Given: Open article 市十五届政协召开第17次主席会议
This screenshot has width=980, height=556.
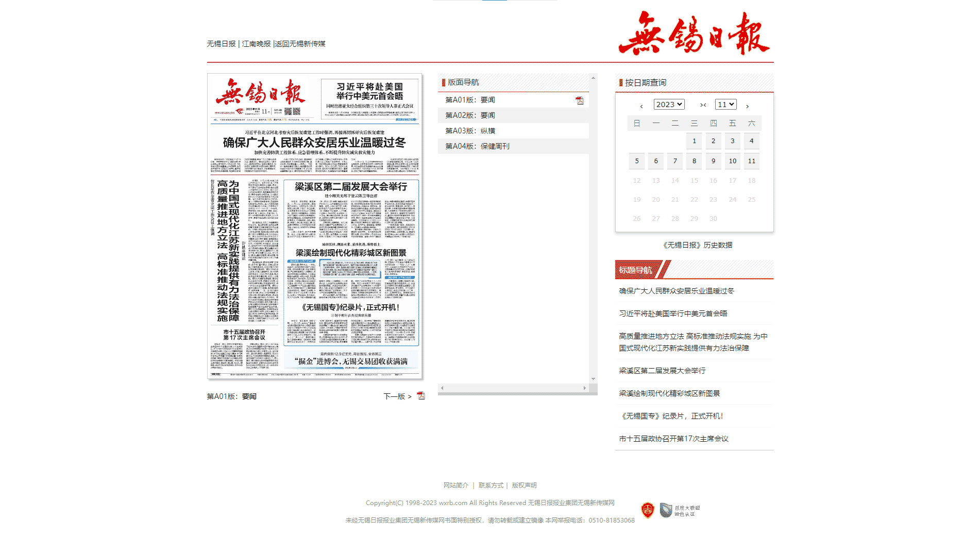Looking at the screenshot, I should click(x=673, y=439).
